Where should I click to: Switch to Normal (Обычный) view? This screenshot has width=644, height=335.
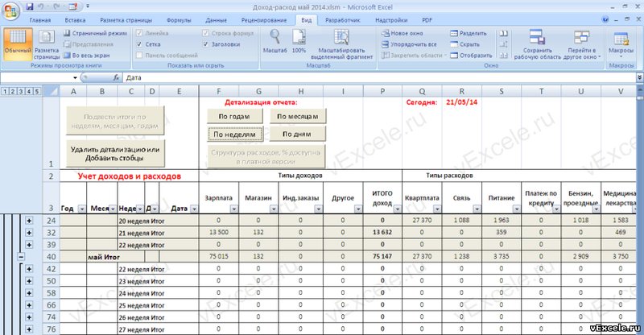tap(18, 44)
